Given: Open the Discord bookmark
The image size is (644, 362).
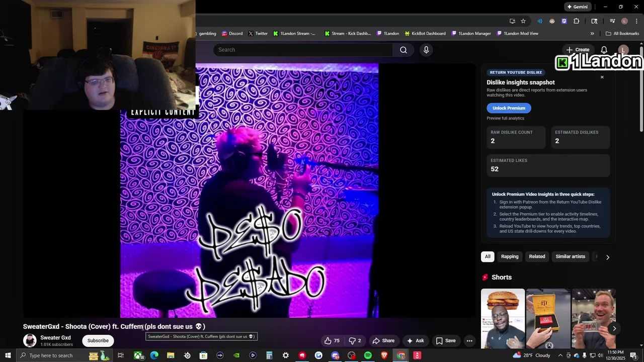Looking at the screenshot, I should (x=232, y=34).
